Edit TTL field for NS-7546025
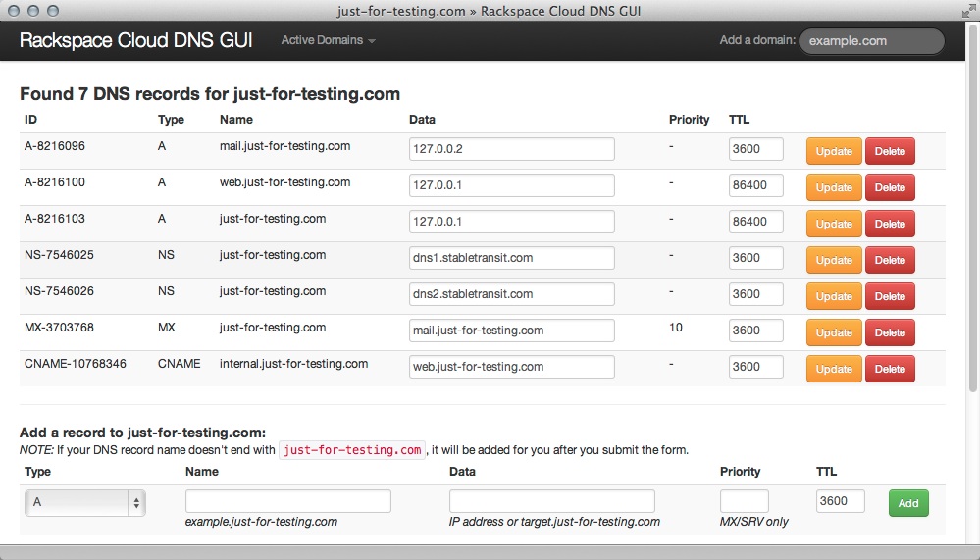The width and height of the screenshot is (980, 560). (x=755, y=258)
